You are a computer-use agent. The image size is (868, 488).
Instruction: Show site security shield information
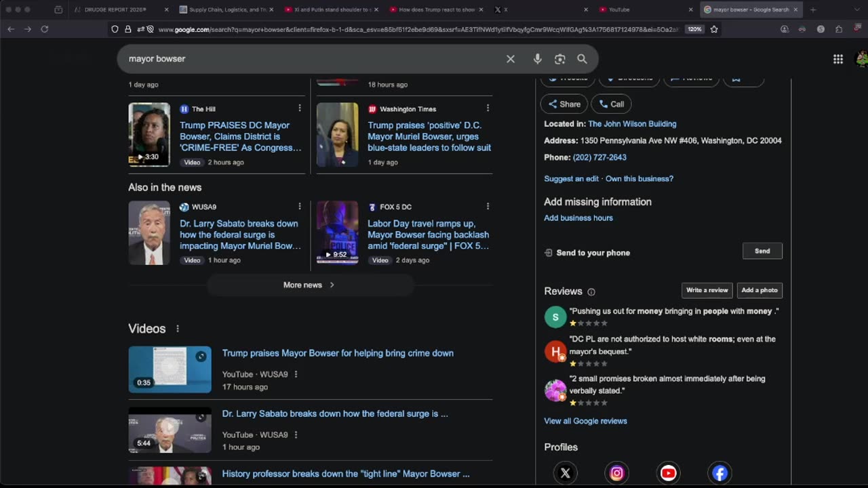click(115, 29)
